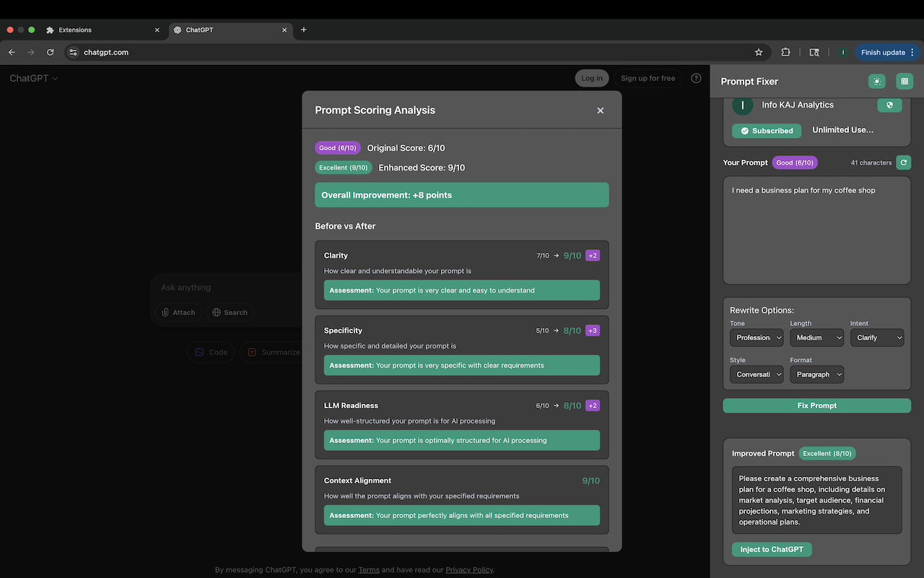924x578 pixels.
Task: Click the +2 badge in the Clarity row
Action: [x=593, y=256]
